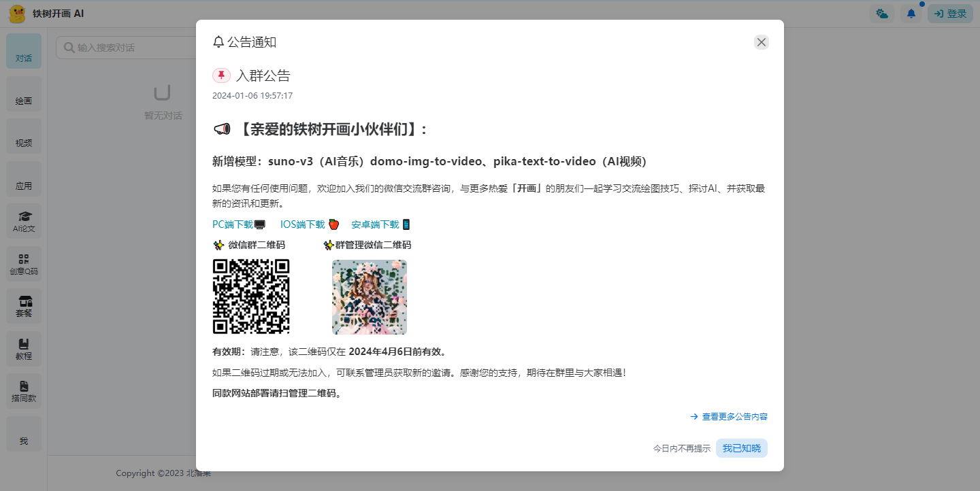Open the 教程 book icon
980x491 pixels.
[24, 344]
